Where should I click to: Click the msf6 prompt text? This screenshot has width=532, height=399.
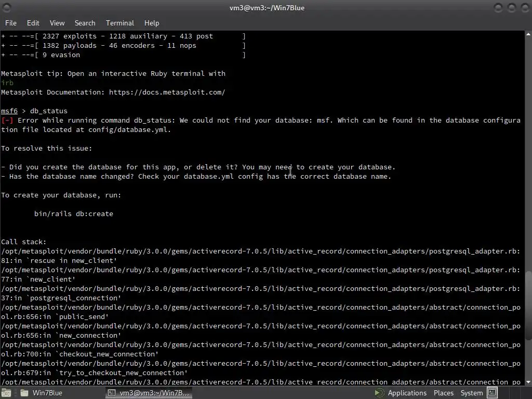pos(9,111)
